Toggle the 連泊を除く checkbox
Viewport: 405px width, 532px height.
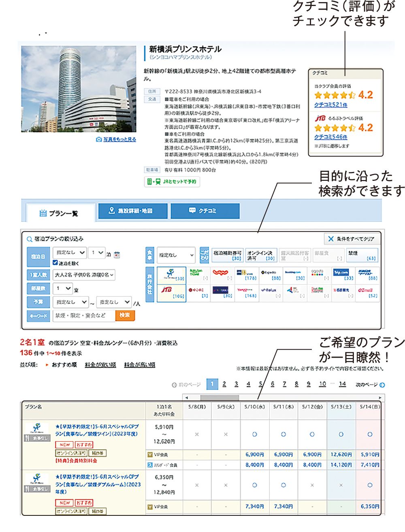[55, 263]
